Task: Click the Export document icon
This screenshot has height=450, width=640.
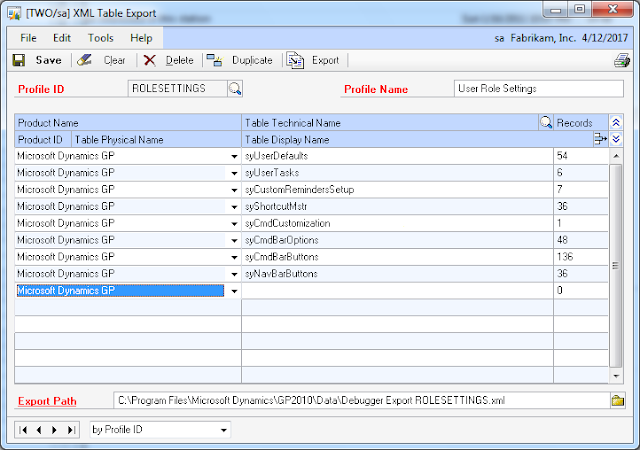Action: 295,60
